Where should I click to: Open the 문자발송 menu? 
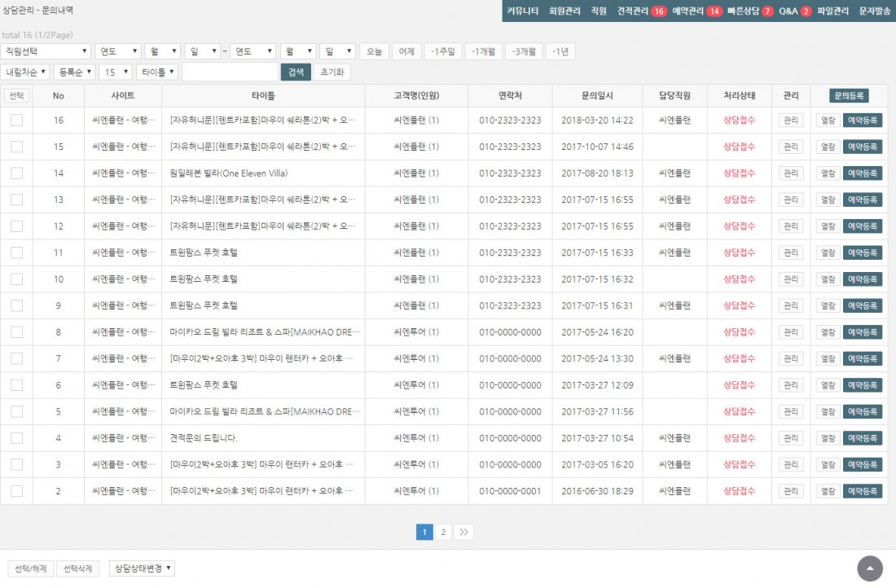(x=874, y=11)
